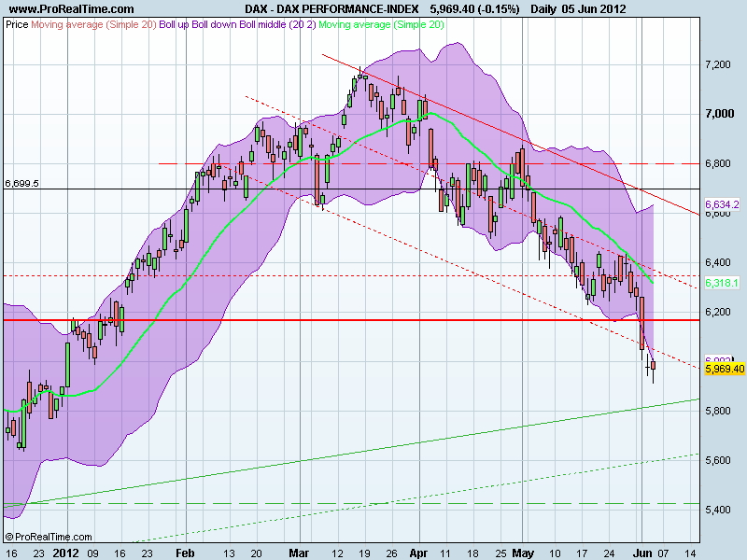Click the 26 date label on time axis

pos(391,553)
